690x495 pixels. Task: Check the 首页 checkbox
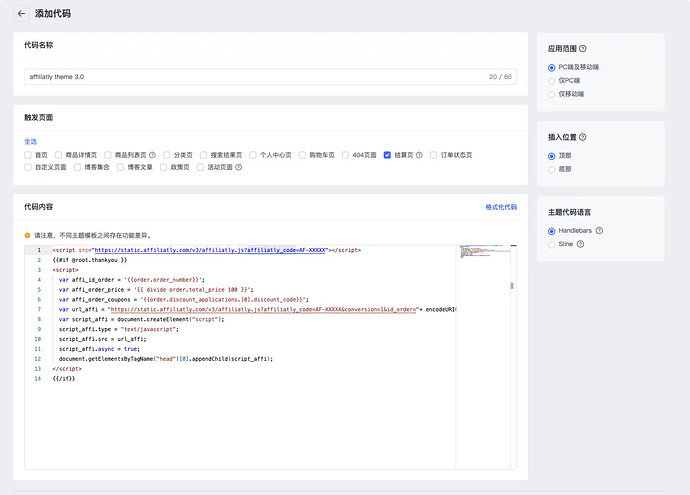(28, 155)
